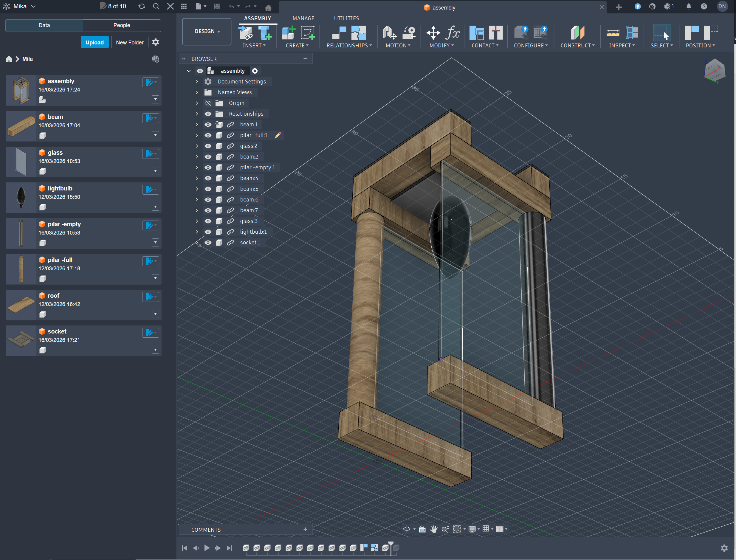The height and width of the screenshot is (560, 736).
Task: Click the Upload button
Action: [94, 42]
